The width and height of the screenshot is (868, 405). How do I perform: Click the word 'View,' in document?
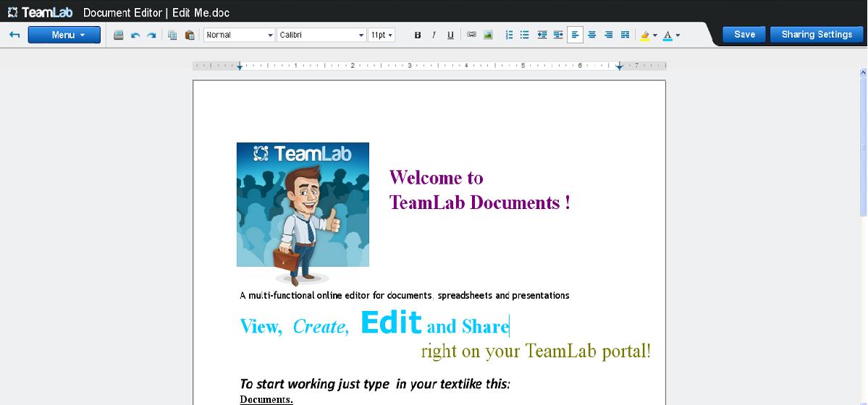click(261, 326)
